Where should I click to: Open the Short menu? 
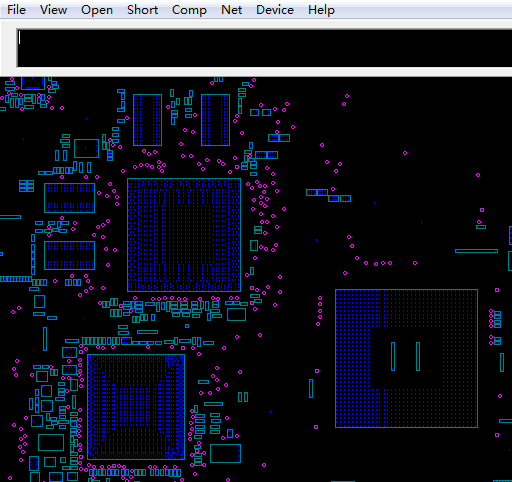(x=142, y=10)
